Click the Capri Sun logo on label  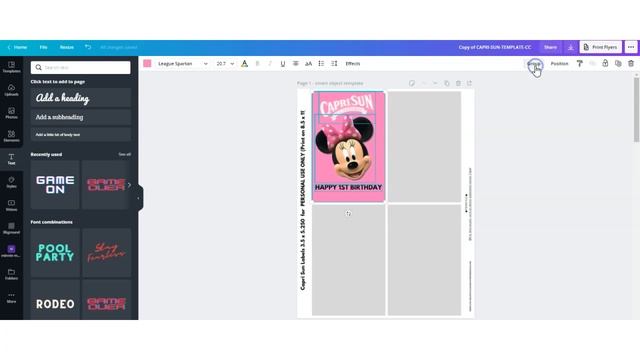click(347, 104)
